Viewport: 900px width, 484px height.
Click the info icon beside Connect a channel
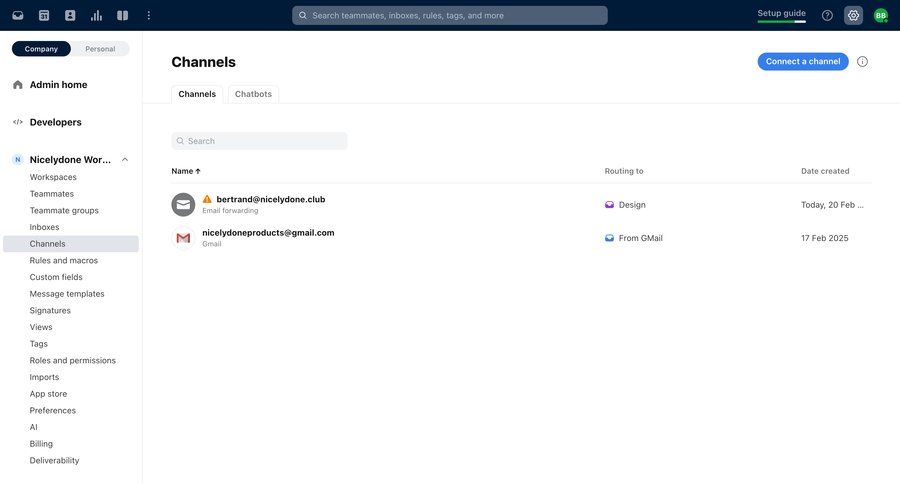862,61
